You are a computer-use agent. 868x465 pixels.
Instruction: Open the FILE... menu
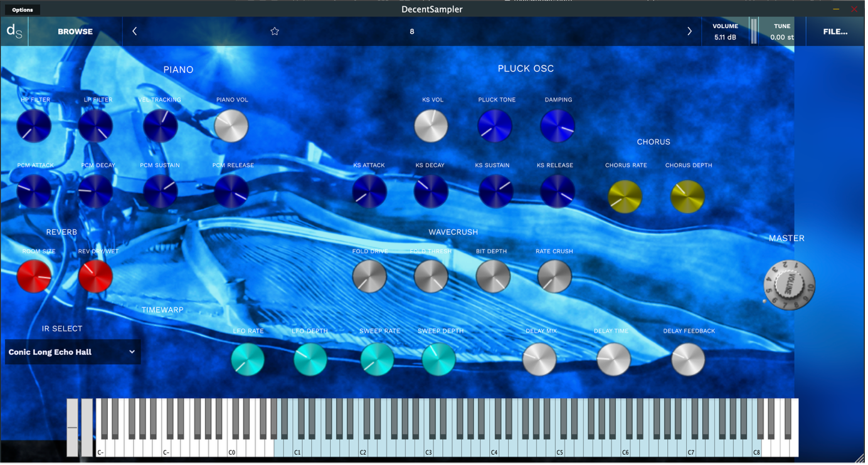(835, 31)
